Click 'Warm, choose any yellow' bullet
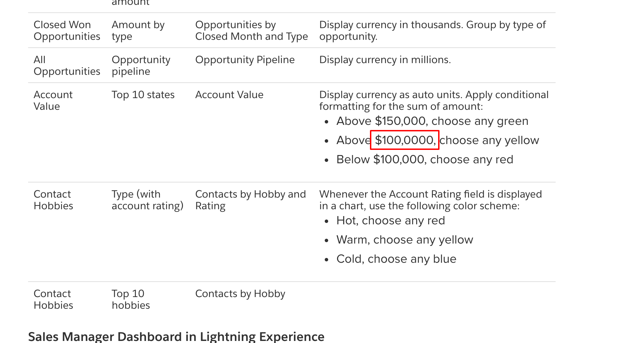The height and width of the screenshot is (343, 644). tap(405, 240)
